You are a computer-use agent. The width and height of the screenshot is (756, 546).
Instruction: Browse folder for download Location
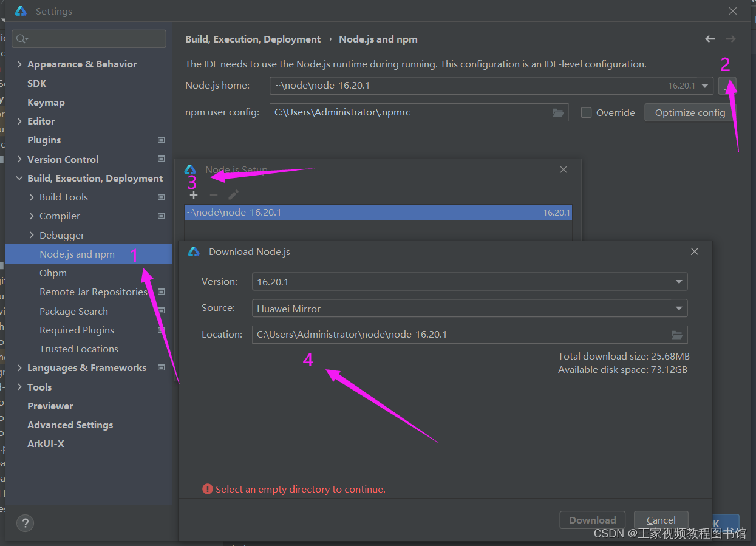pyautogui.click(x=677, y=335)
